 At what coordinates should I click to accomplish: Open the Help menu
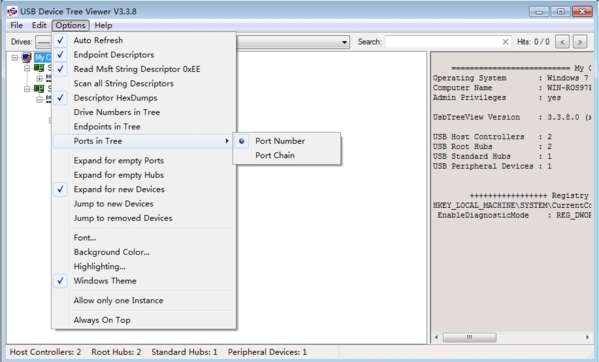tap(104, 25)
